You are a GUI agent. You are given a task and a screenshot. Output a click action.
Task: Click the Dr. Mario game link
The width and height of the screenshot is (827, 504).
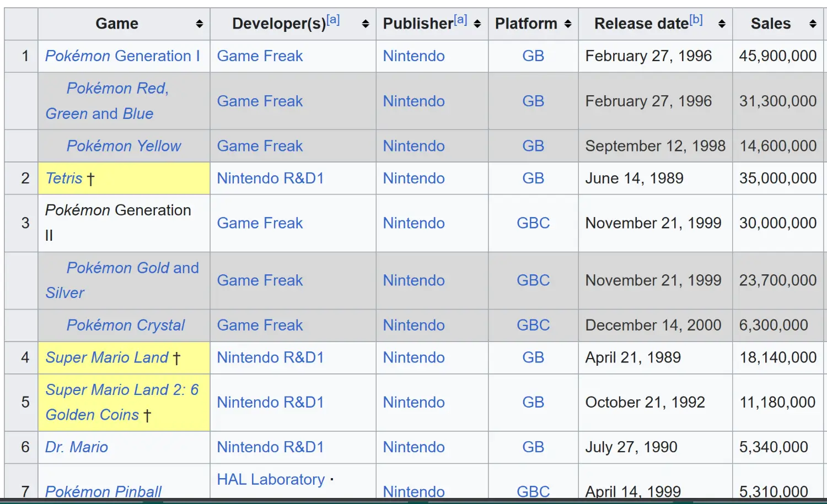pyautogui.click(x=77, y=447)
